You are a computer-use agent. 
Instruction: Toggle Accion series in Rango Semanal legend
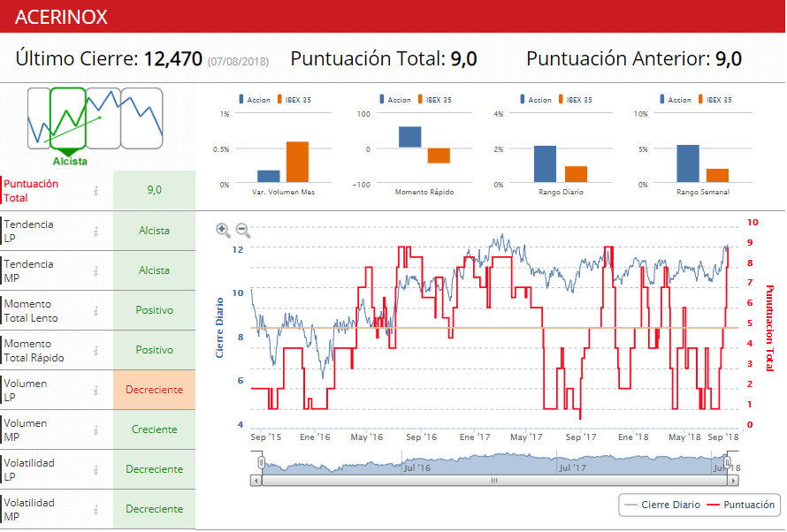[675, 100]
